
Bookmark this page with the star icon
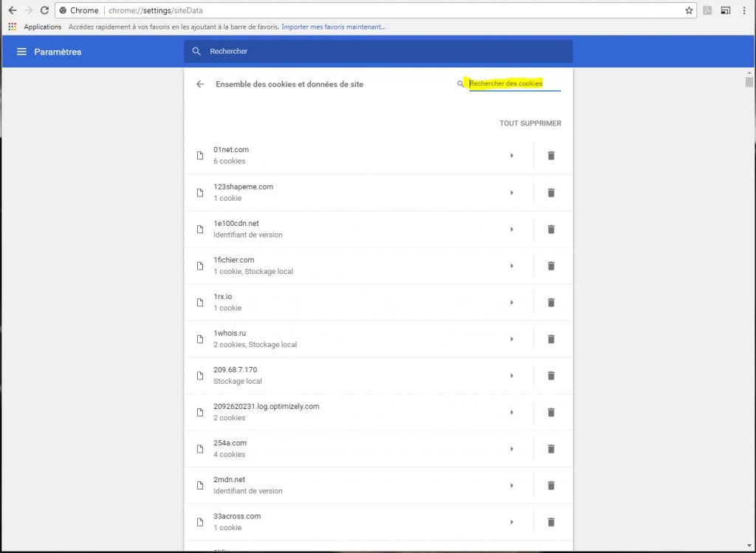click(x=689, y=10)
